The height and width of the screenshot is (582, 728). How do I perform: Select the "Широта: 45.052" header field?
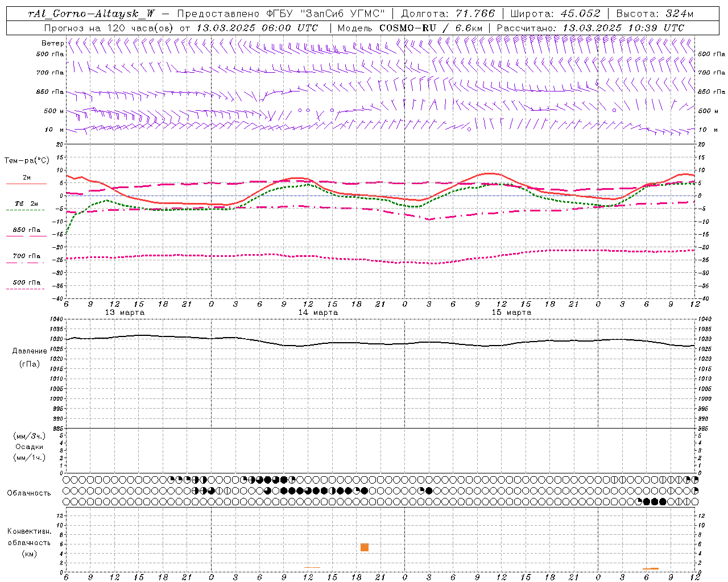pos(555,14)
